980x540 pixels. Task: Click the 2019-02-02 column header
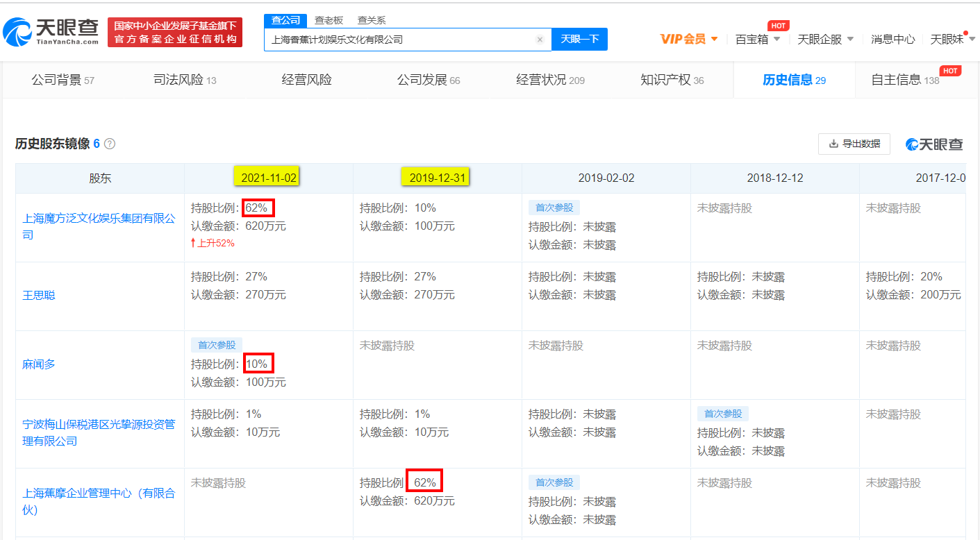[x=606, y=178]
